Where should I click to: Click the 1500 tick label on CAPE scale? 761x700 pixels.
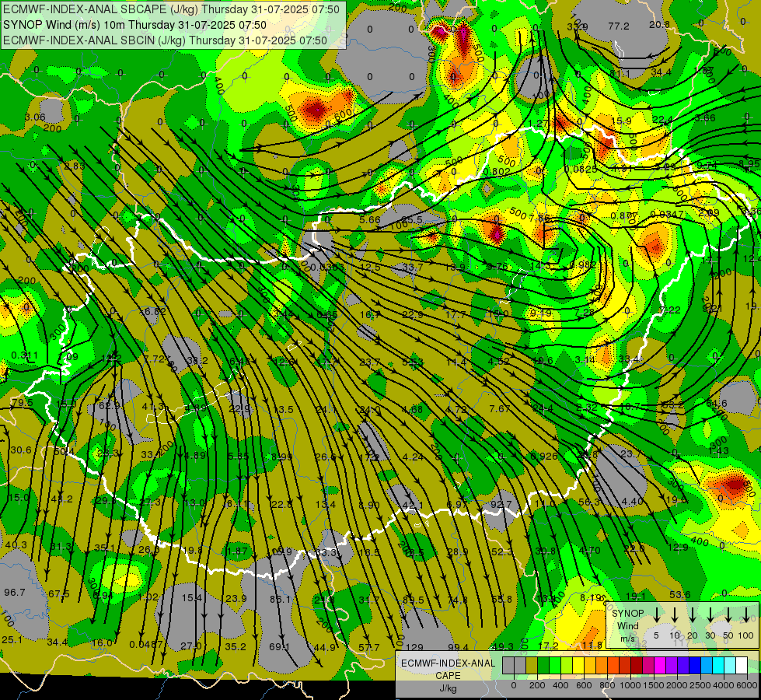(654, 685)
